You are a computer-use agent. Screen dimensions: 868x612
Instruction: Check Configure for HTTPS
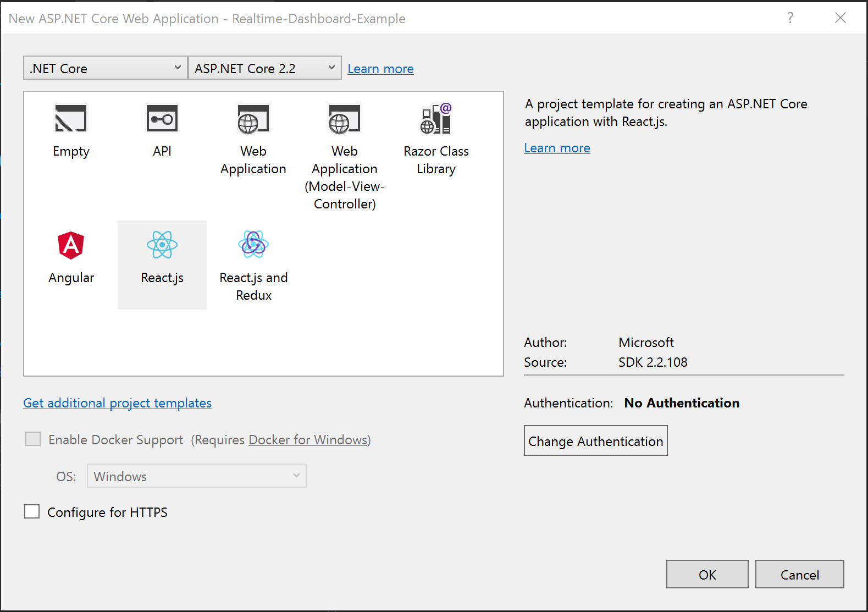click(x=32, y=511)
